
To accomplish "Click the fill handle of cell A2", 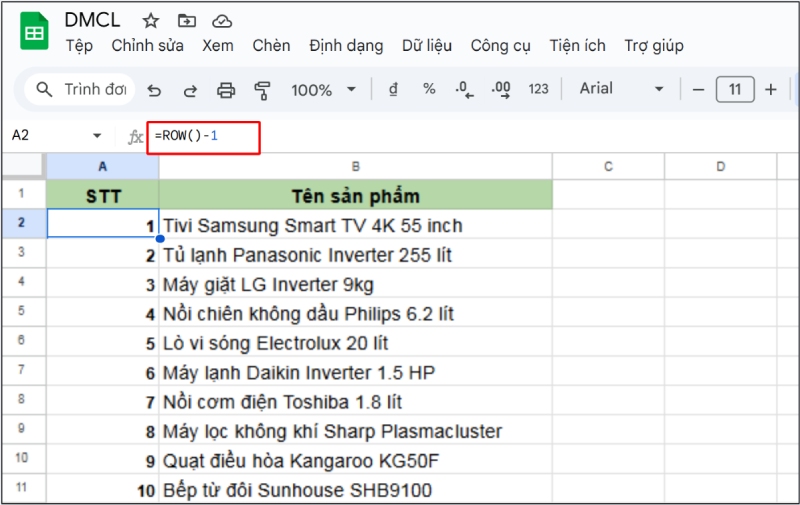I will pos(160,238).
